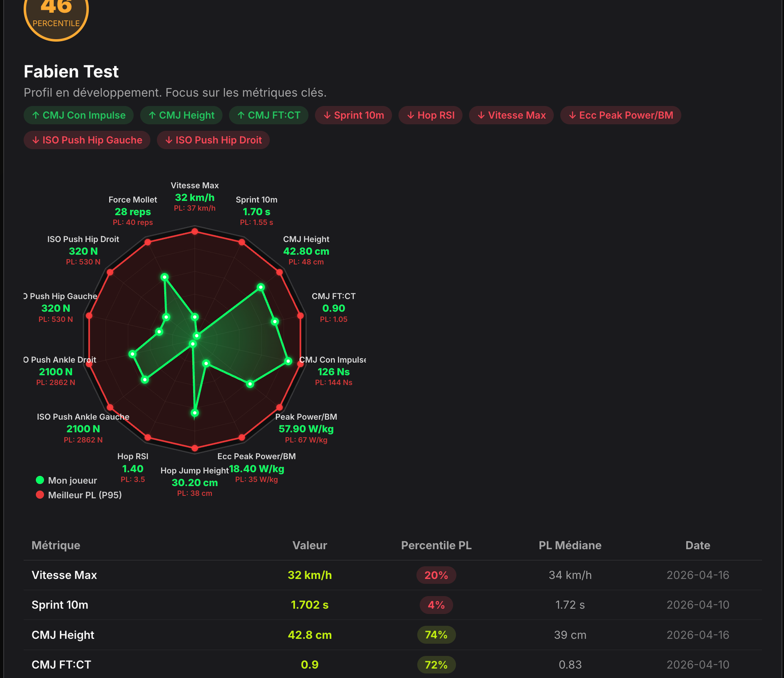Click the 0.83 median value
The height and width of the screenshot is (678, 784).
click(x=570, y=665)
